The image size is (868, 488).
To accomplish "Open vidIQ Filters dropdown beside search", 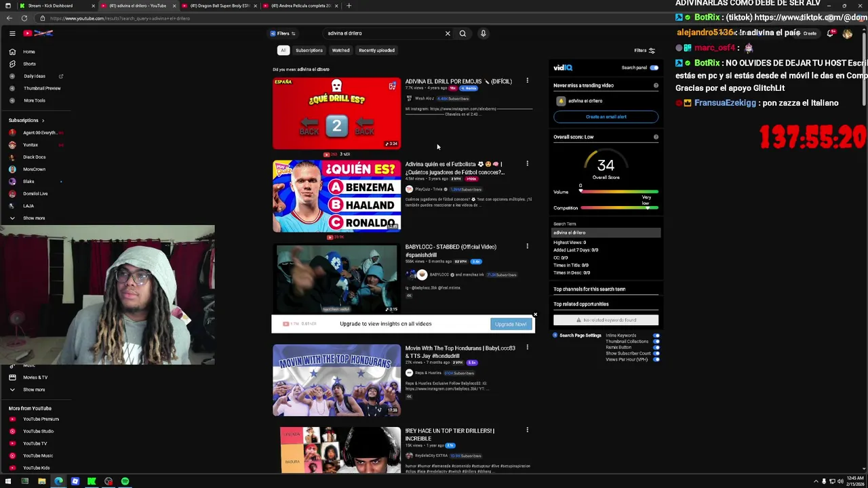I will pyautogui.click(x=283, y=33).
